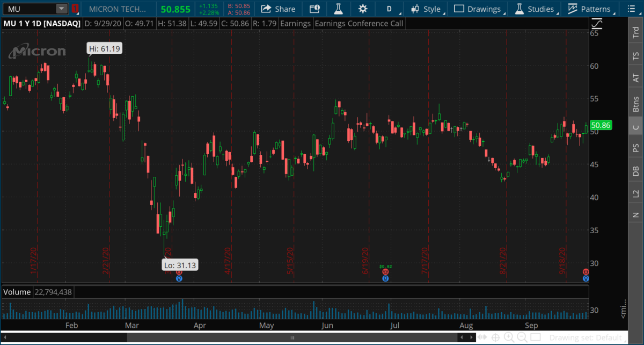644x345 pixels.
Task: Click the crosshair pan icon
Action: pyautogui.click(x=495, y=337)
